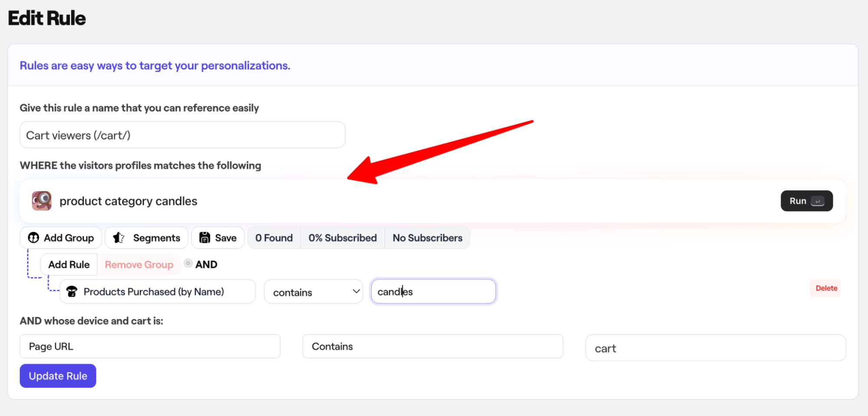Click the 0% Subscribed stat tab
The image size is (868, 416).
[342, 238]
